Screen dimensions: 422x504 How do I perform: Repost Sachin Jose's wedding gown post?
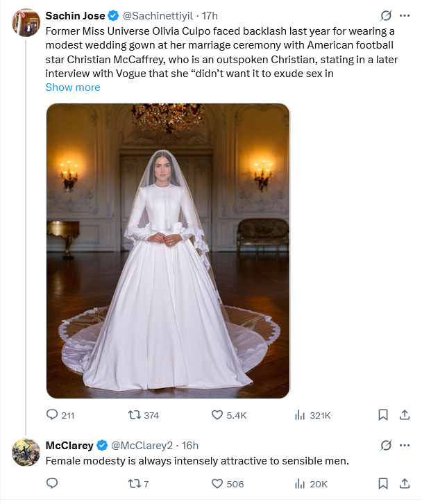coord(135,415)
